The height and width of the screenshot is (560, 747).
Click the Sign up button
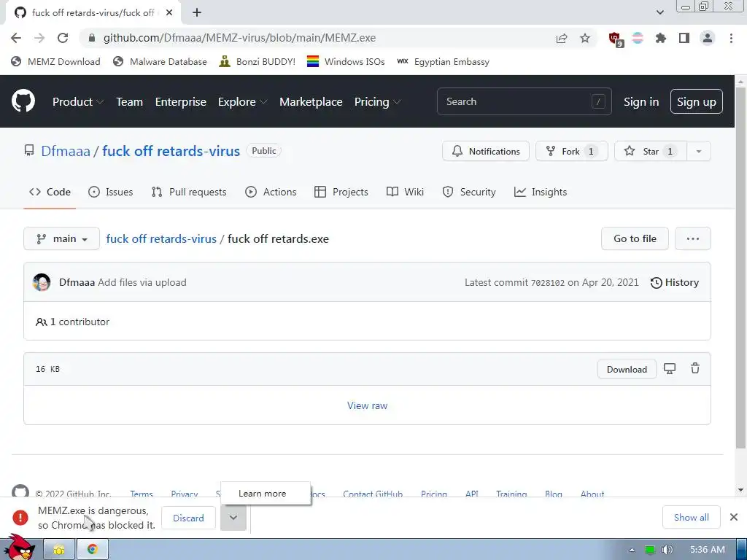(696, 102)
